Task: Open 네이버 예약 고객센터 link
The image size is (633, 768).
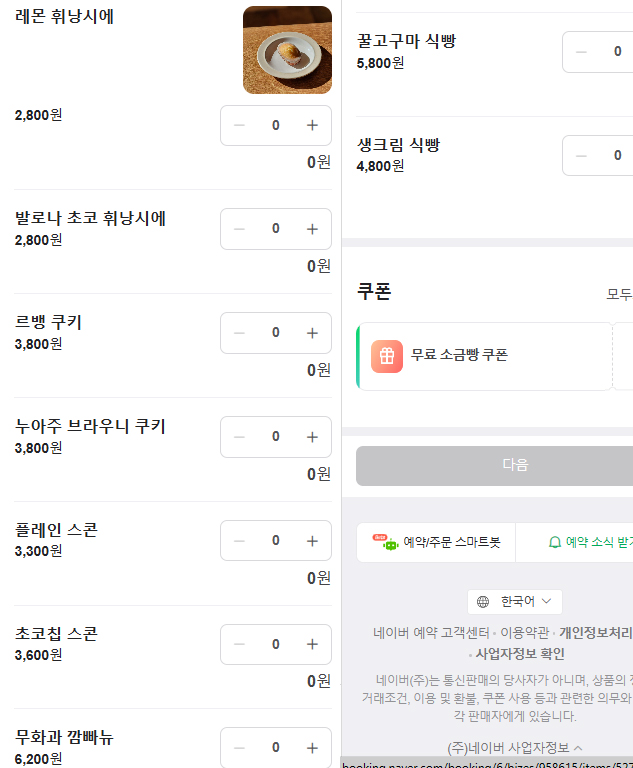Action: 431,633
